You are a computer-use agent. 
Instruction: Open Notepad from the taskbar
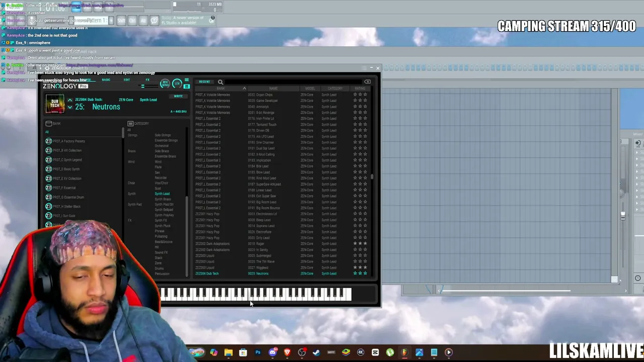[434, 352]
